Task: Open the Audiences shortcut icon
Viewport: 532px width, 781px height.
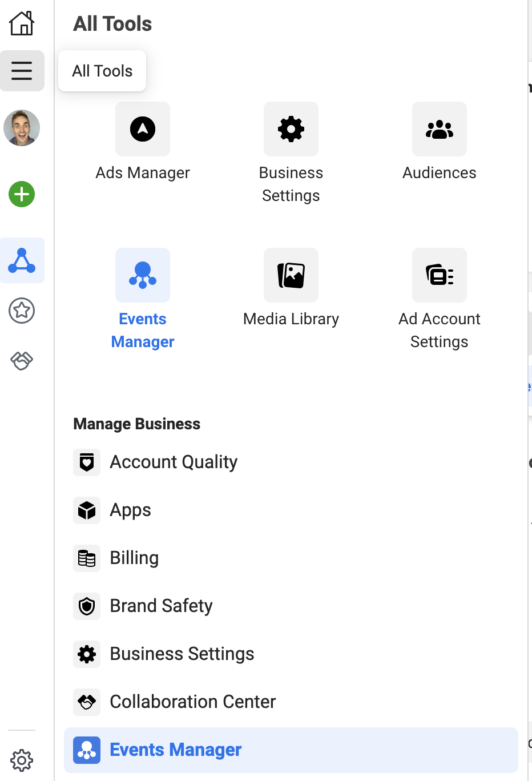Action: point(440,129)
